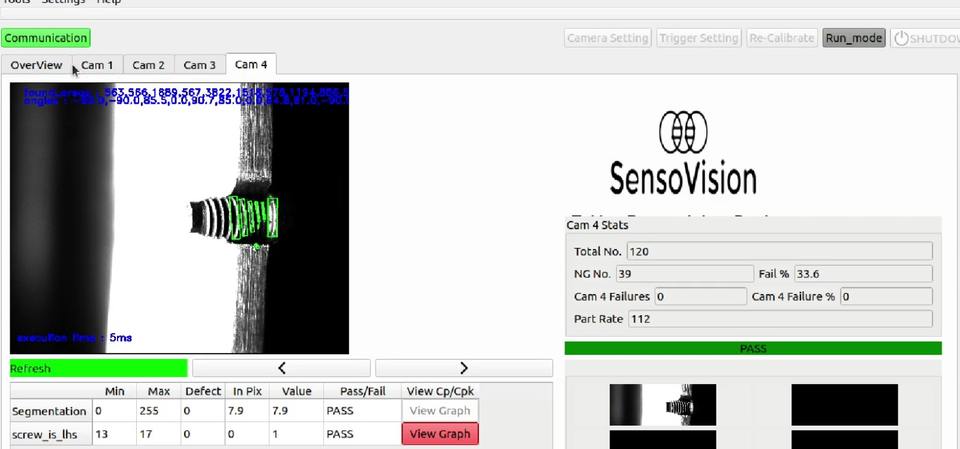Click PASS cell in screw_is_lhs row
This screenshot has width=960, height=449.
point(362,434)
